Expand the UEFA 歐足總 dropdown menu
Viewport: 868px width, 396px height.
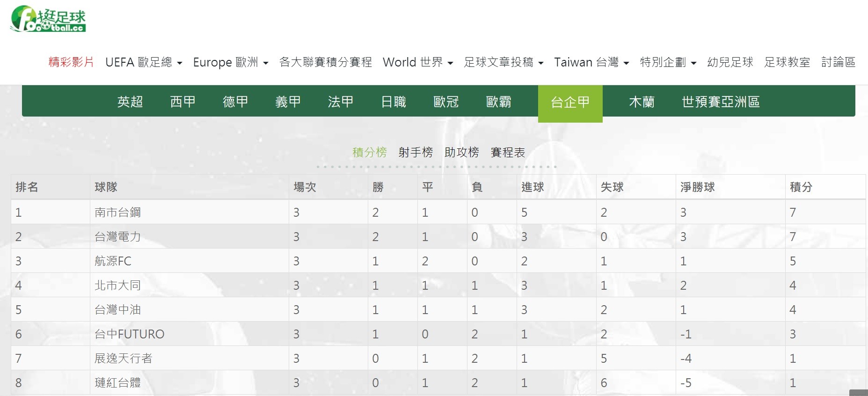[144, 62]
